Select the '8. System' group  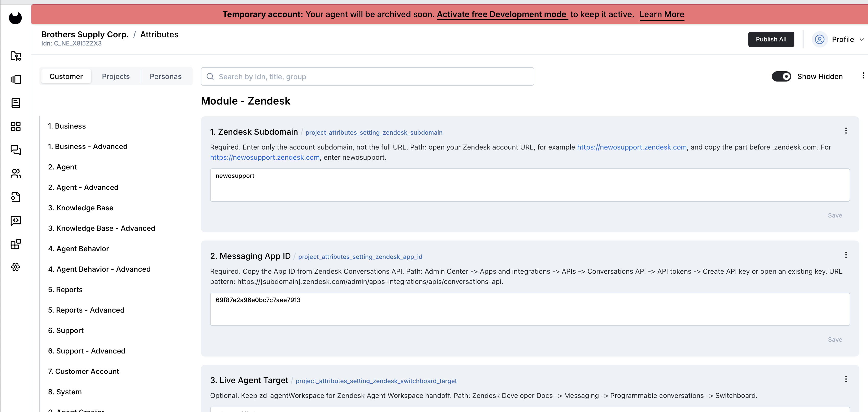[x=65, y=392]
